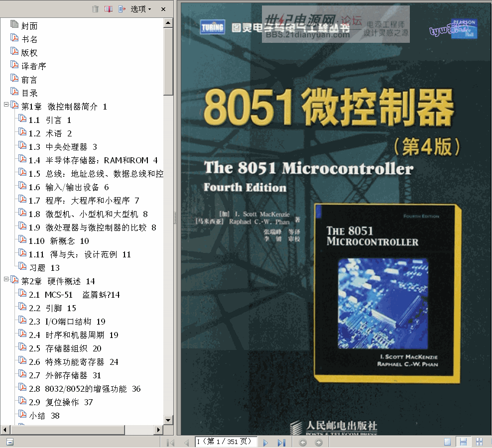Go to the previous page
Image resolution: width=492 pixels, height=448 pixels.
pyautogui.click(x=187, y=443)
